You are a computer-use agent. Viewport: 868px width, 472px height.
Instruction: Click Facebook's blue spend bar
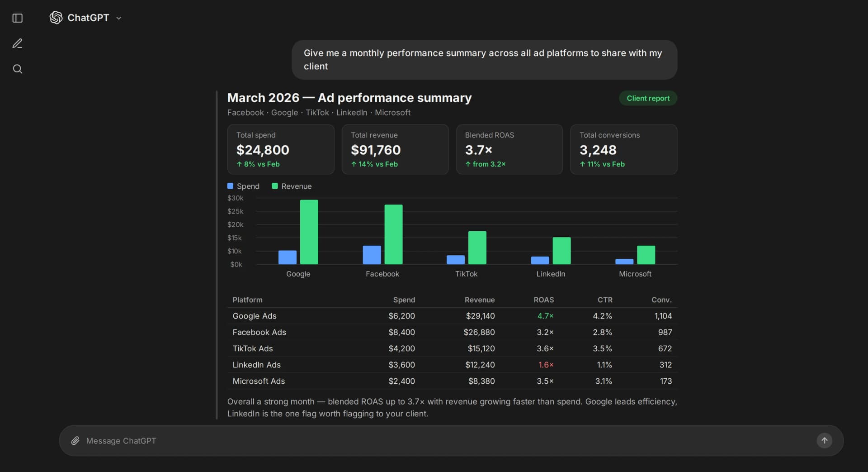[372, 255]
